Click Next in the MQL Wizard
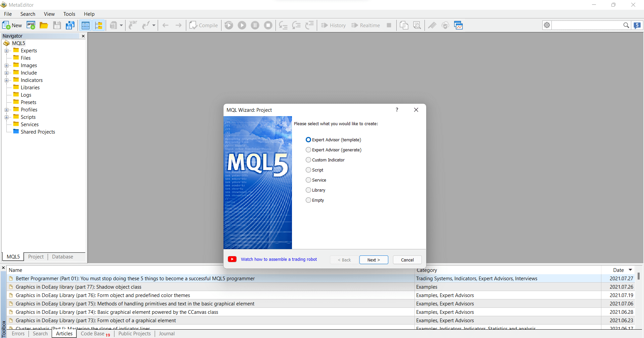 point(374,260)
